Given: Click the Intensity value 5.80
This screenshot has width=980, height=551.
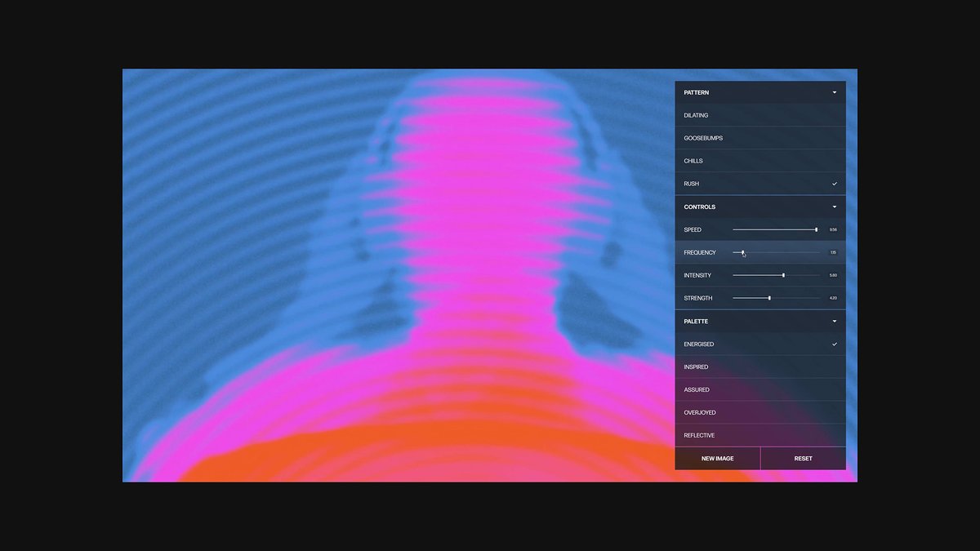Looking at the screenshot, I should (833, 275).
